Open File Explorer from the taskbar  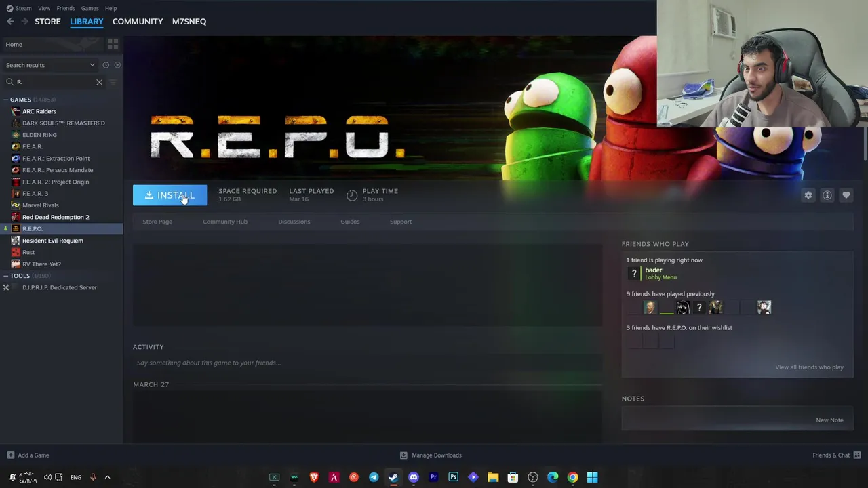493,477
